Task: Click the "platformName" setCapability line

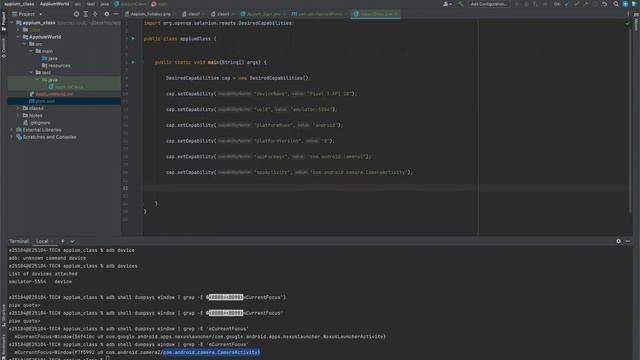Action: (x=254, y=125)
